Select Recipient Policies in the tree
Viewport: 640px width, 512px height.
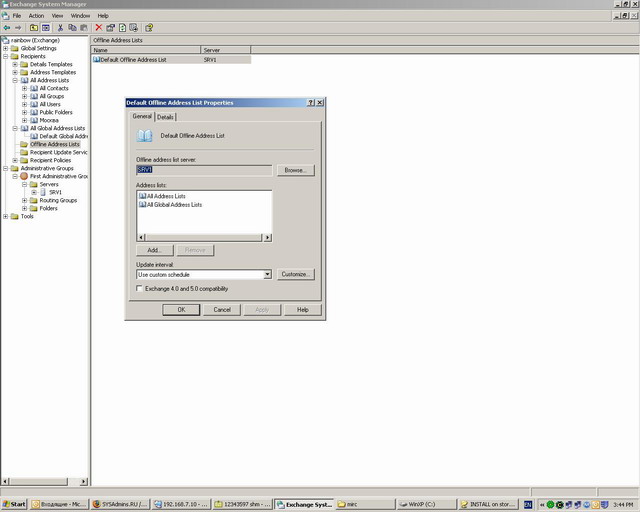(50, 160)
